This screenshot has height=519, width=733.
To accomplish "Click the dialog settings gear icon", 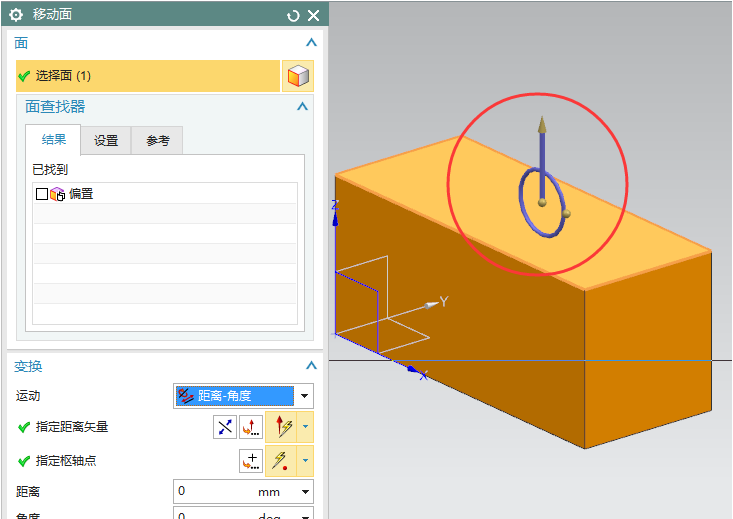I will [x=16, y=15].
